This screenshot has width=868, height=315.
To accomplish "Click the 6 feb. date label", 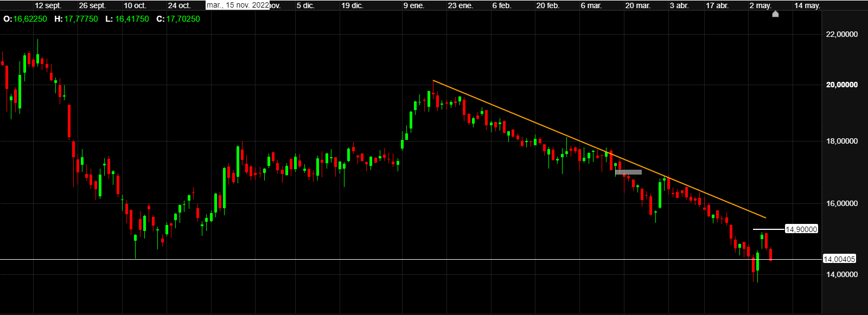I will (x=502, y=5).
